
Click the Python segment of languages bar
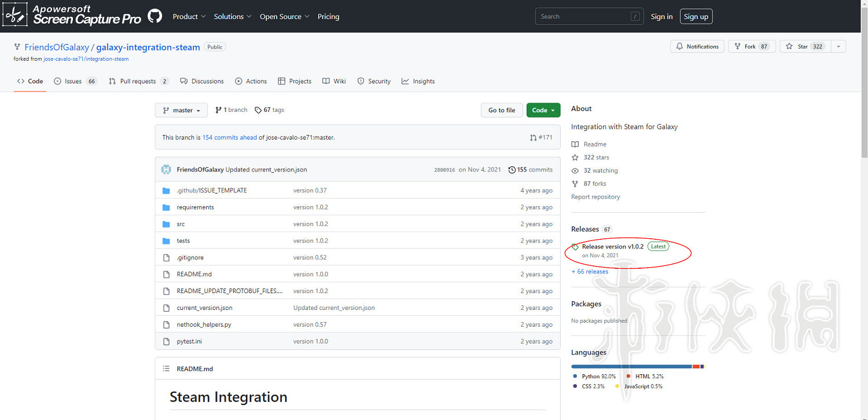pyautogui.click(x=631, y=367)
